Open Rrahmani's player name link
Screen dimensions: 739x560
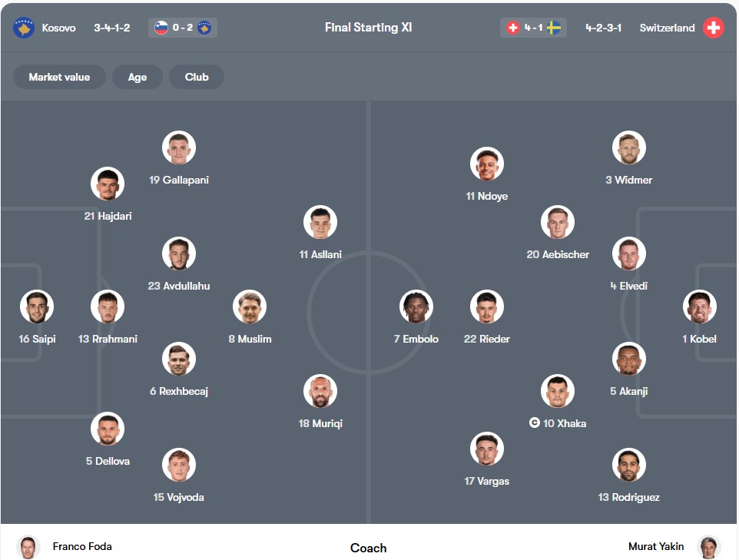(x=108, y=339)
